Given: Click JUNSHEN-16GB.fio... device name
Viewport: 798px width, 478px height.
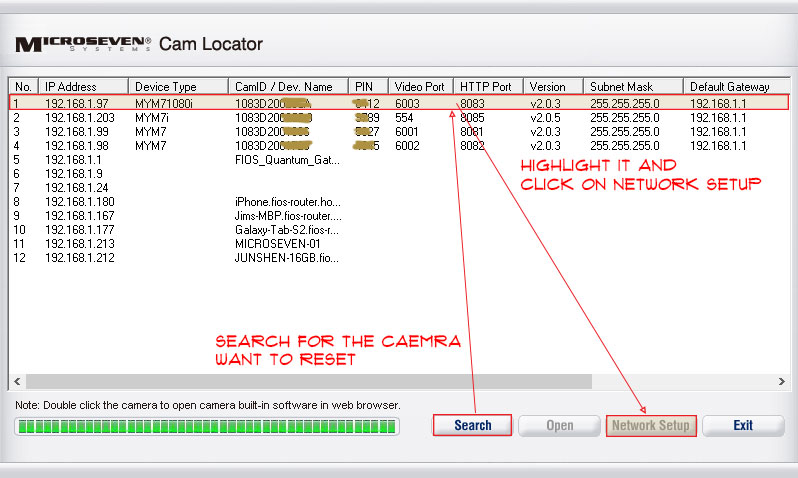Looking at the screenshot, I should [x=287, y=258].
